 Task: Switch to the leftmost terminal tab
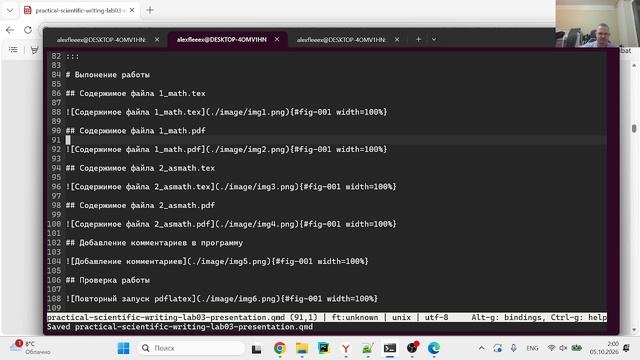(x=101, y=40)
